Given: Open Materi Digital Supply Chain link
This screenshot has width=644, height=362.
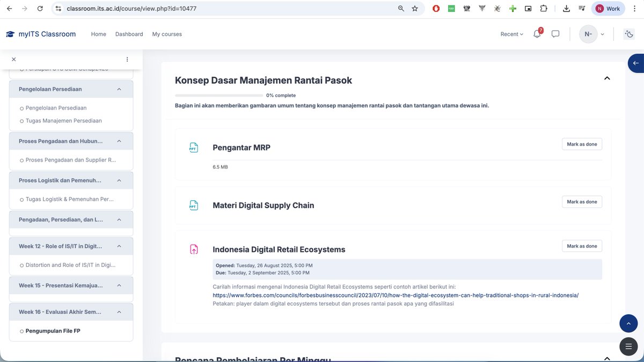Looking at the screenshot, I should point(264,205).
